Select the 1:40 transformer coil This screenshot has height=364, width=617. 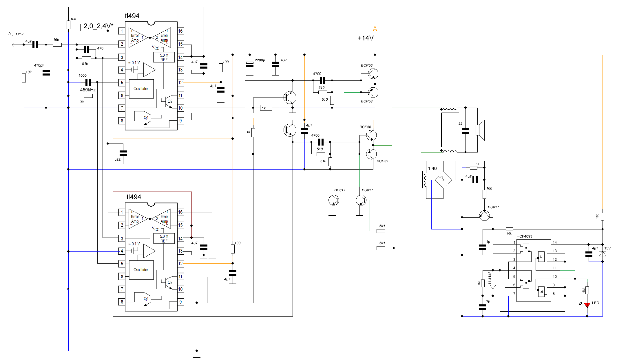point(425,179)
